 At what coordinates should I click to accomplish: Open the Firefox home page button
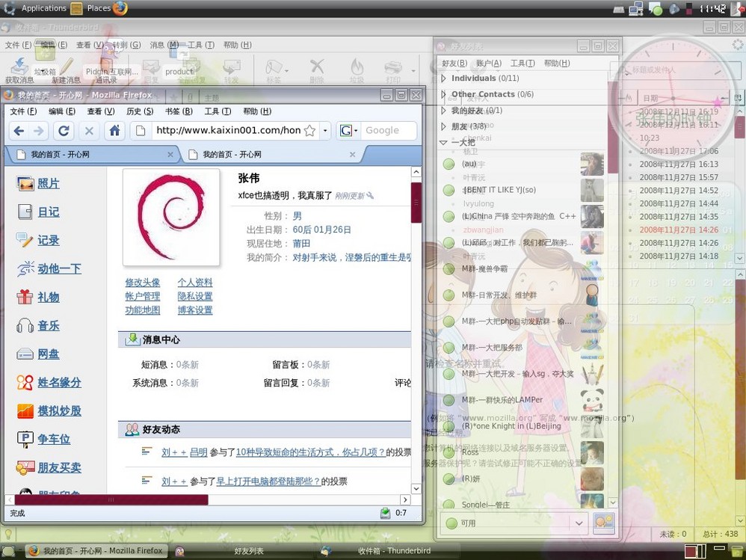[x=114, y=130]
